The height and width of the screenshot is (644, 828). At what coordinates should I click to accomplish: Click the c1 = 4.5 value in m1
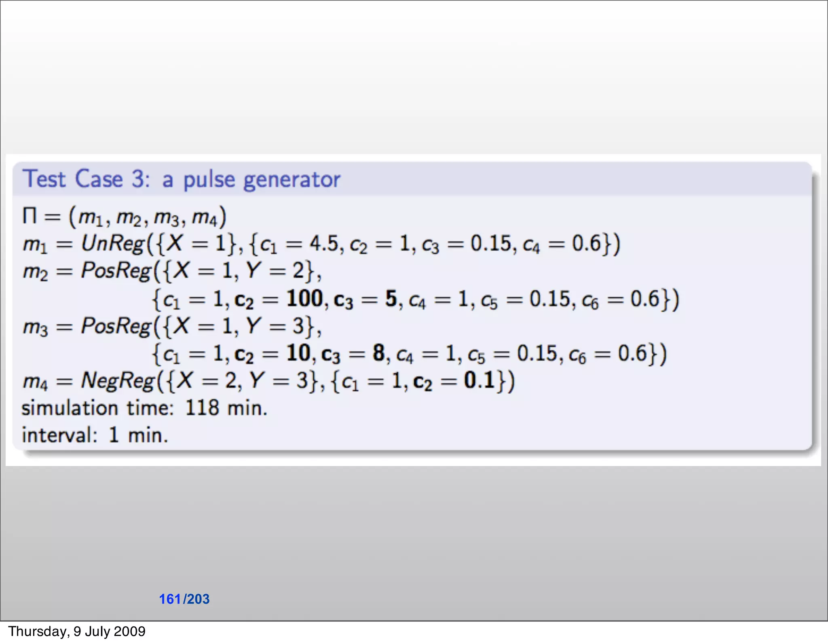point(298,244)
